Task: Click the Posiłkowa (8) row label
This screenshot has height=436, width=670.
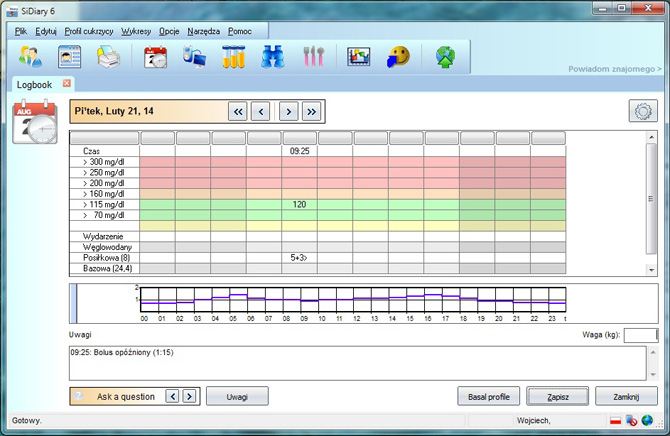Action: coord(106,258)
